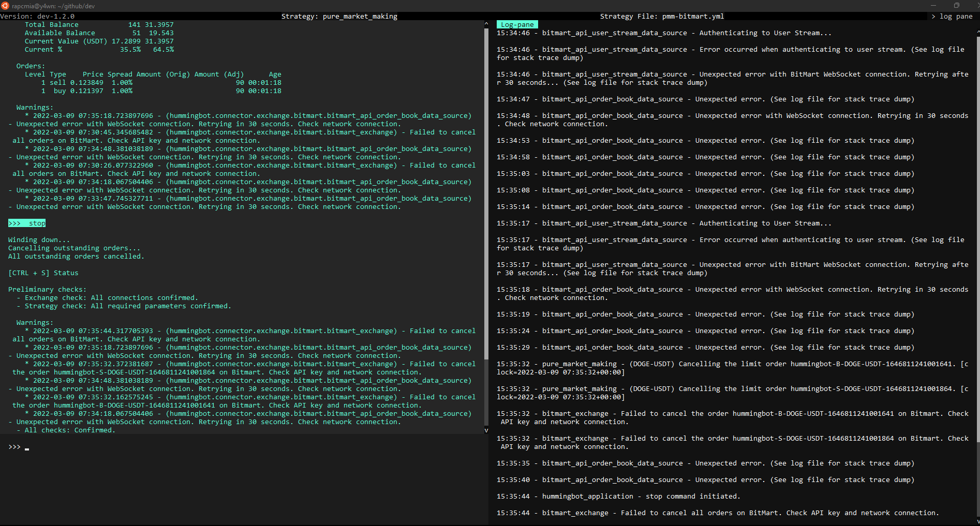Click the highlighted "Log-pane" badge
This screenshot has height=526, width=980.
517,24
